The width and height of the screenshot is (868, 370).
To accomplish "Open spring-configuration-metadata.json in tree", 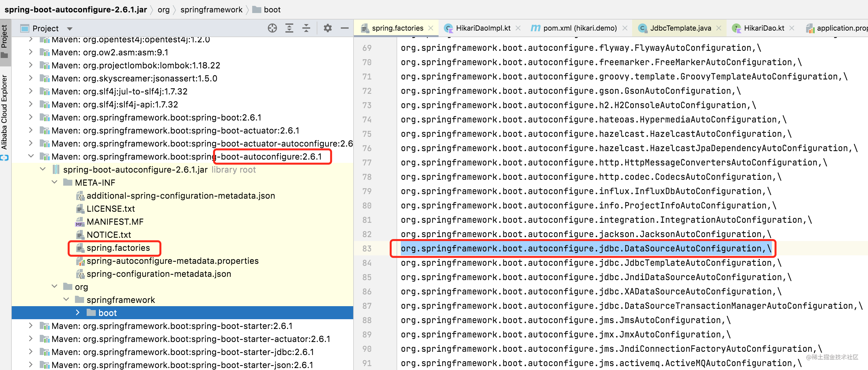I will (x=158, y=274).
